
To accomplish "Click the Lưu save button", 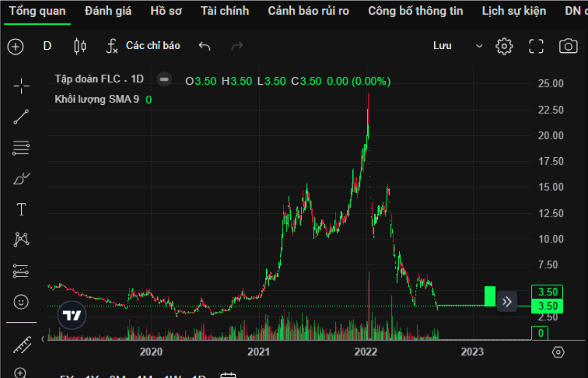I will [443, 46].
